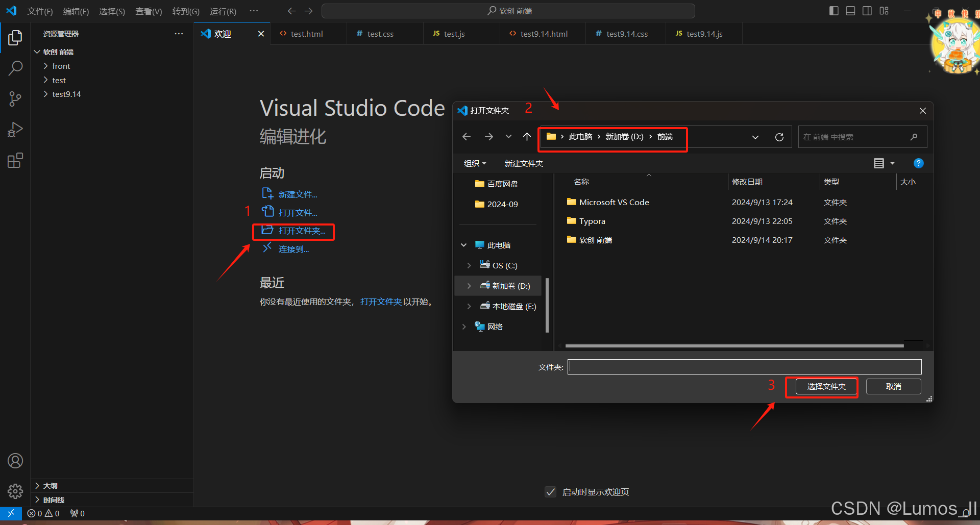Click the dialog help question icon

tap(918, 163)
